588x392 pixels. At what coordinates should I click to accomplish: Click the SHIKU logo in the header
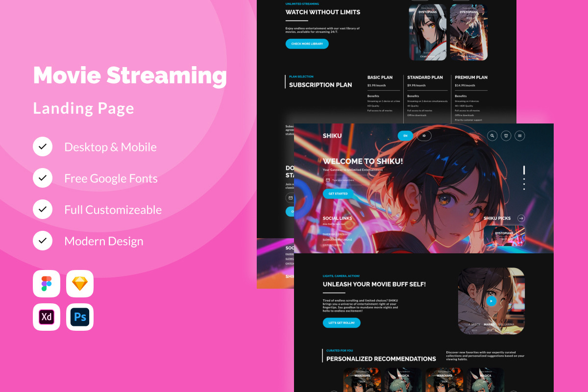(332, 136)
